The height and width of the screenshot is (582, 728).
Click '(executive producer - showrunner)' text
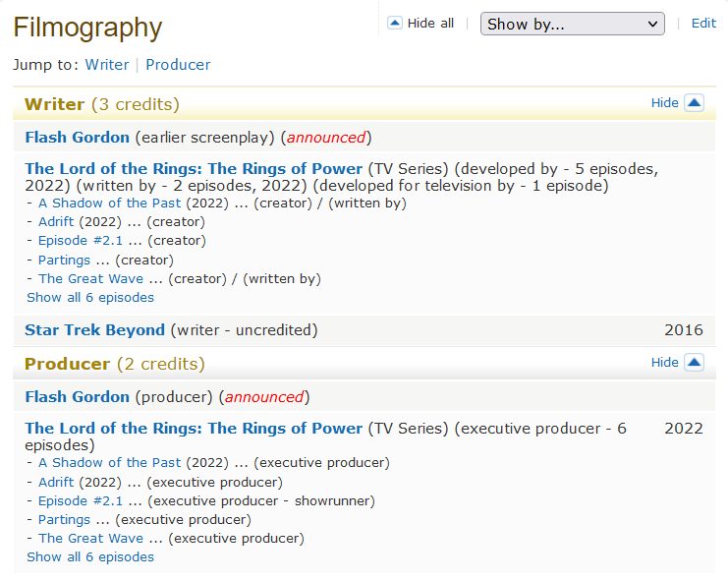tap(261, 501)
